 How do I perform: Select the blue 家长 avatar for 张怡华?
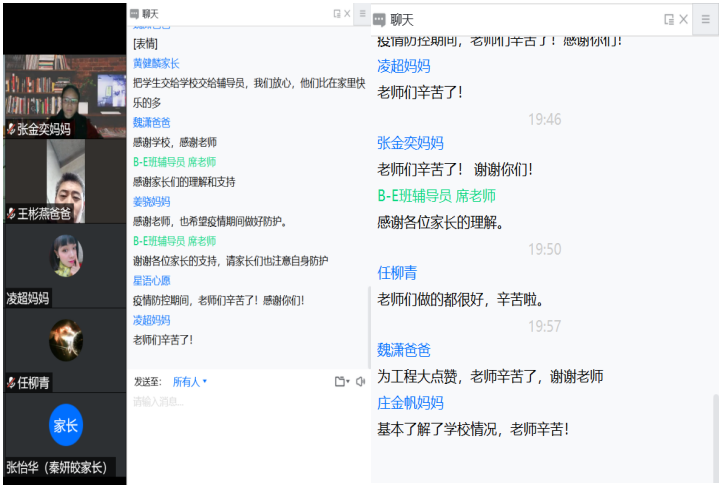pyautogui.click(x=65, y=425)
